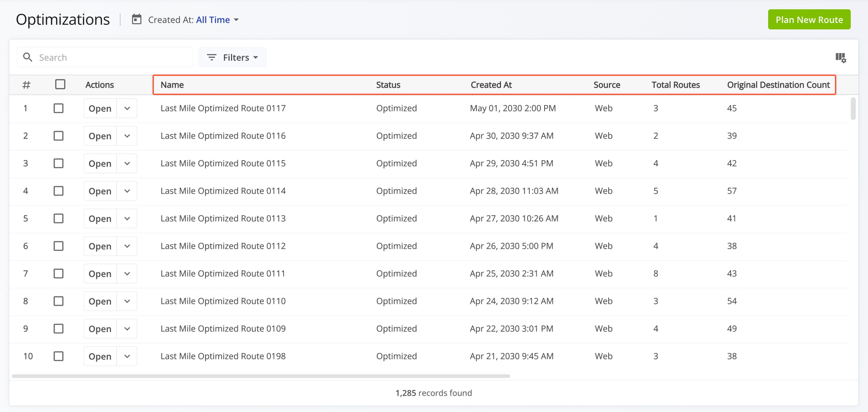Click Open for Route 0198
This screenshot has width=868, height=412.
pyautogui.click(x=100, y=356)
